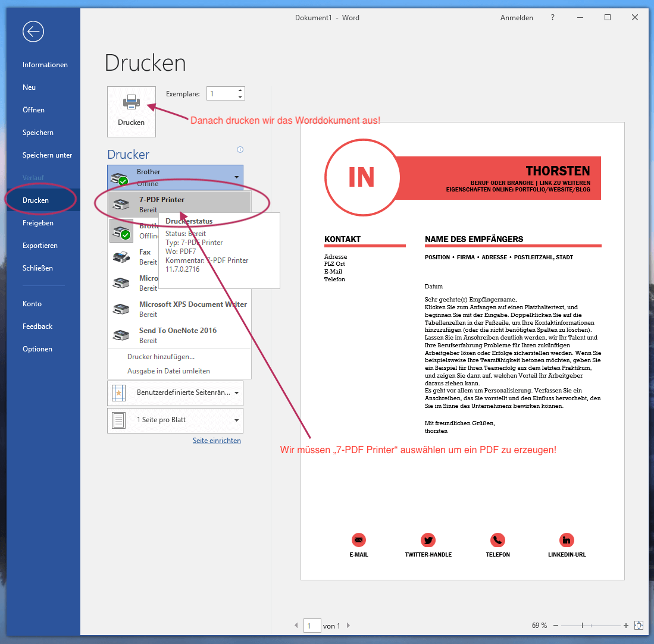The image size is (654, 644).
Task: Open Help via the question mark icon
Action: (x=552, y=18)
